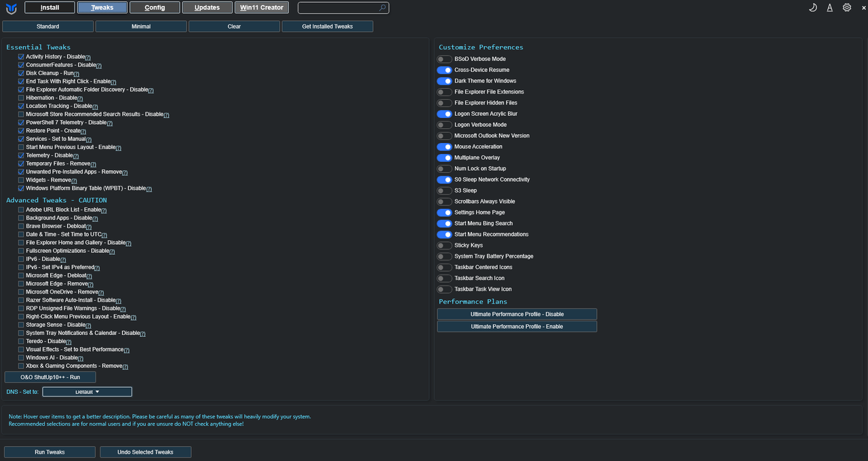Uncheck Activity History - Disable checkbox
The width and height of the screenshot is (868, 461).
(21, 57)
